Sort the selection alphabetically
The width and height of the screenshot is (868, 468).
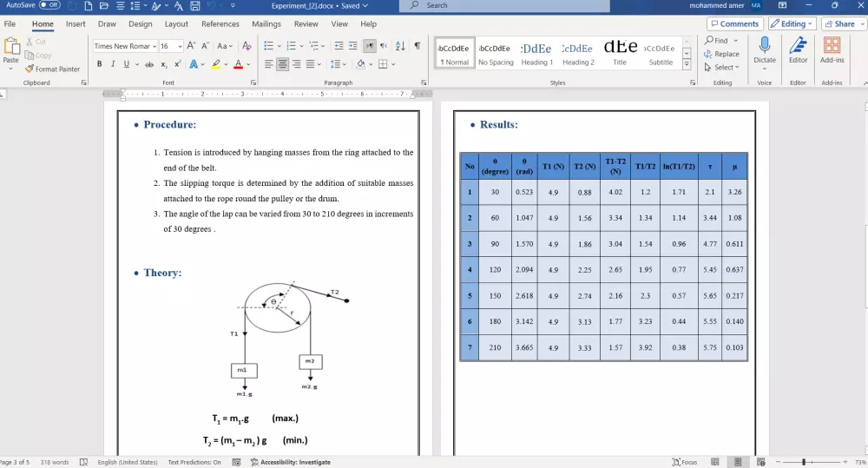coord(400,46)
